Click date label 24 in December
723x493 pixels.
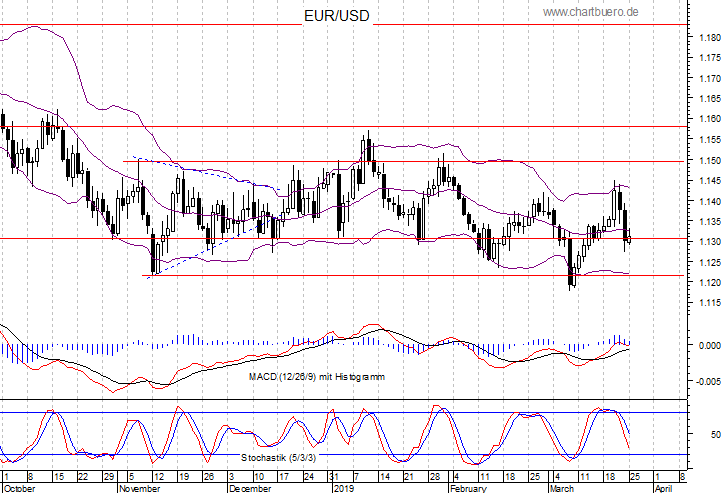(309, 477)
